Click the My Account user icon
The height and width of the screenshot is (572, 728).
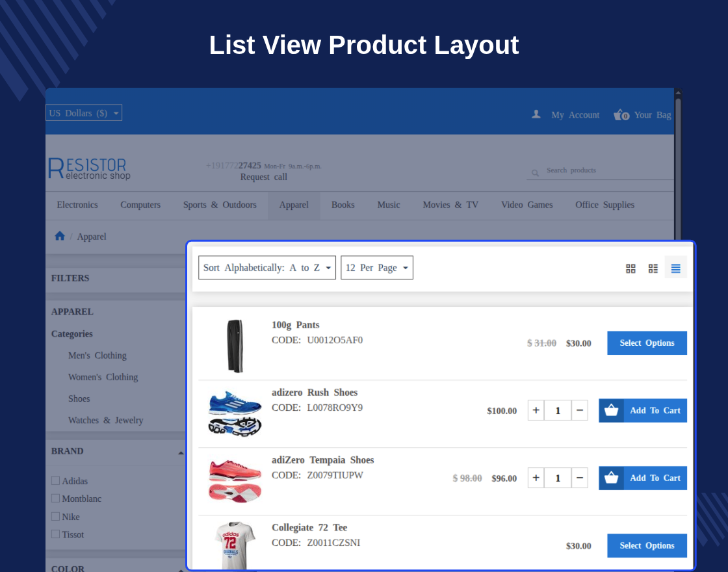[536, 114]
